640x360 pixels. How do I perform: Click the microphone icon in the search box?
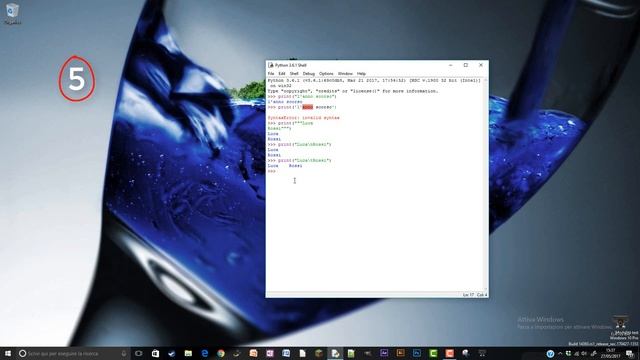(124, 353)
